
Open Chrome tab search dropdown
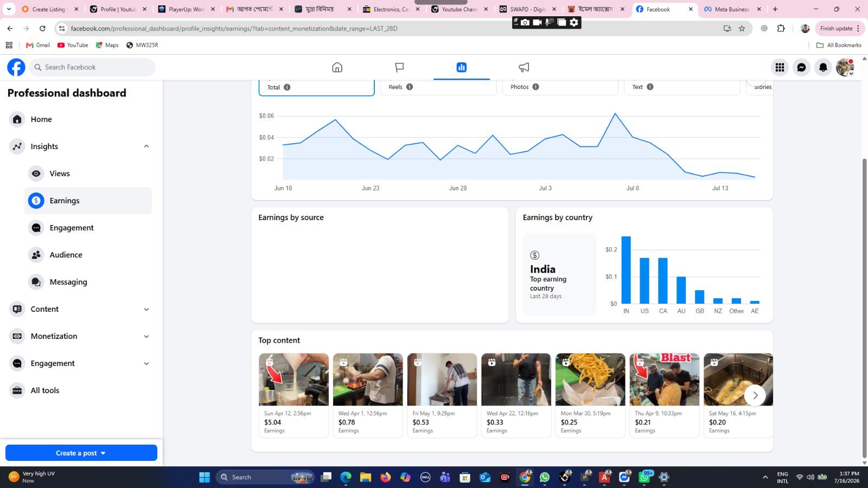point(9,9)
